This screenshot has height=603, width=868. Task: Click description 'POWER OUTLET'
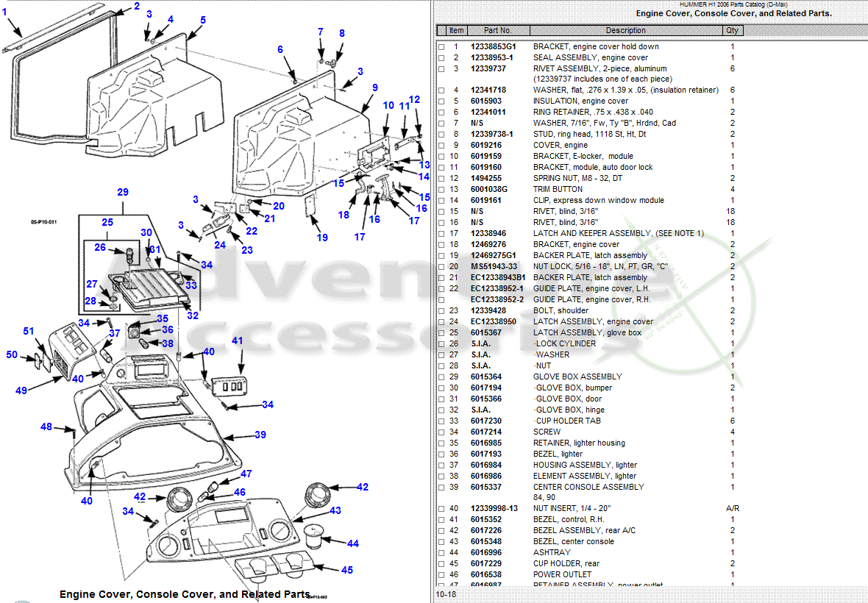562,575
